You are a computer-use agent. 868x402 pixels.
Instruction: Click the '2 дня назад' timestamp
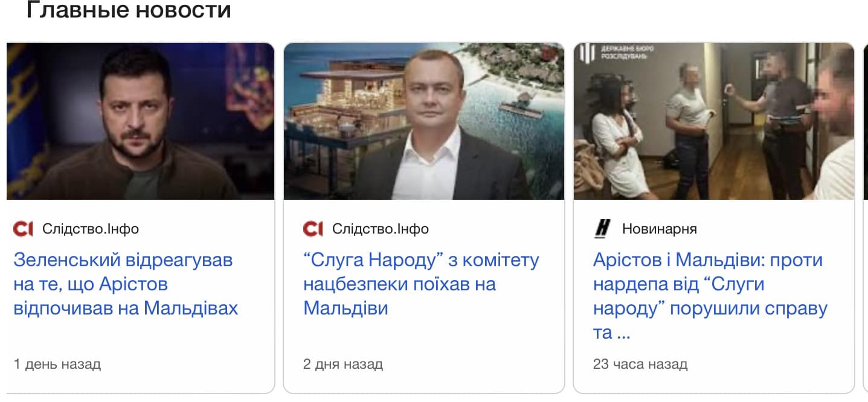click(343, 365)
